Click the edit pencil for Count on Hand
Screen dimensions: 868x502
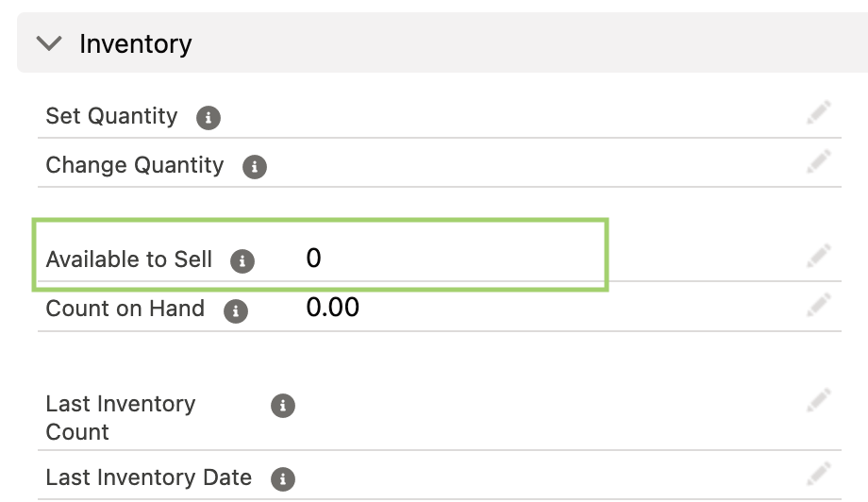(819, 305)
